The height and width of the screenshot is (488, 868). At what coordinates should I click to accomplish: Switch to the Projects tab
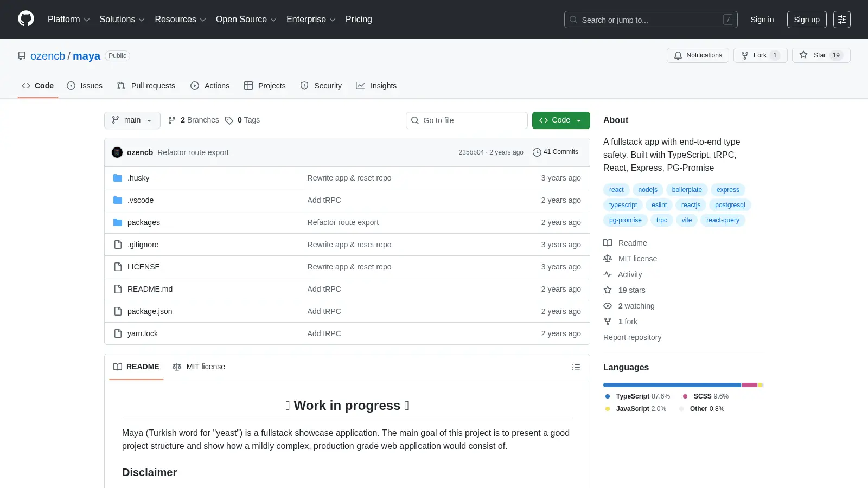coord(265,86)
